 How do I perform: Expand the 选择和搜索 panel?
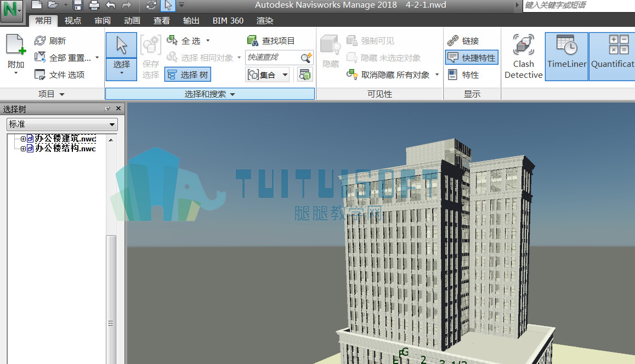(x=210, y=94)
